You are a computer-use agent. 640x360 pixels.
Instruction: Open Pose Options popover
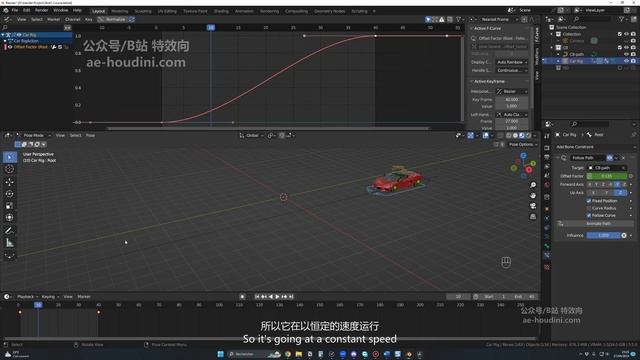tap(522, 144)
